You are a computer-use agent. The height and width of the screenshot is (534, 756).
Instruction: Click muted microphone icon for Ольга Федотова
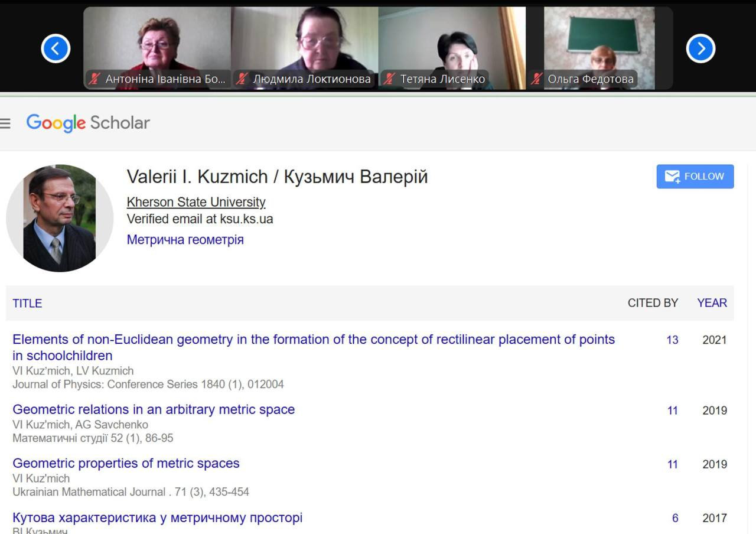537,79
